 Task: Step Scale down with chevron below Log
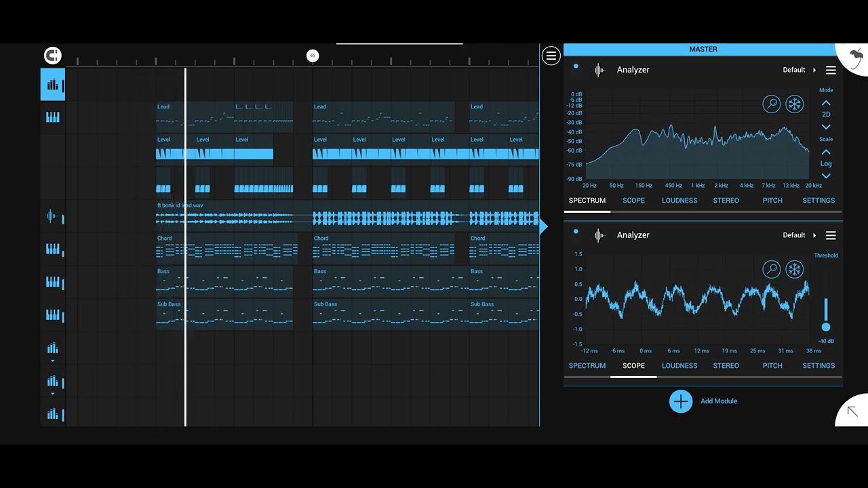coord(826,176)
